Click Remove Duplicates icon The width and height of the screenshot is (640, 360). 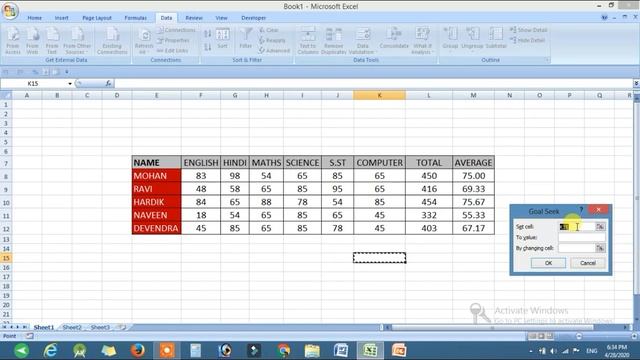pos(333,40)
